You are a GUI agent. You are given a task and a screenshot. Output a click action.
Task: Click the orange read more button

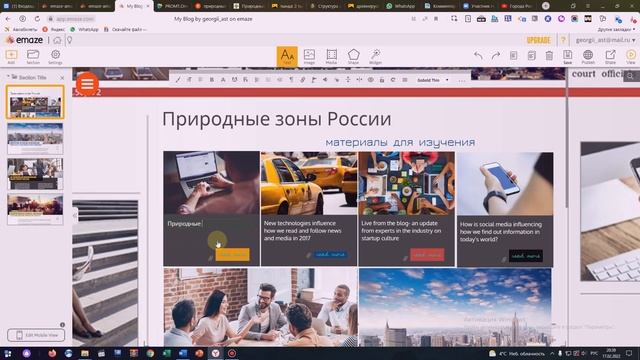point(232,254)
